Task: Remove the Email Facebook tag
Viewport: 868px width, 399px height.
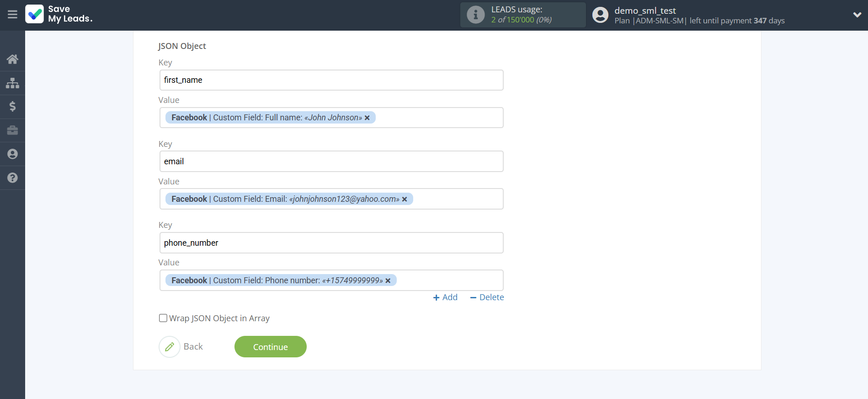Action: [405, 199]
